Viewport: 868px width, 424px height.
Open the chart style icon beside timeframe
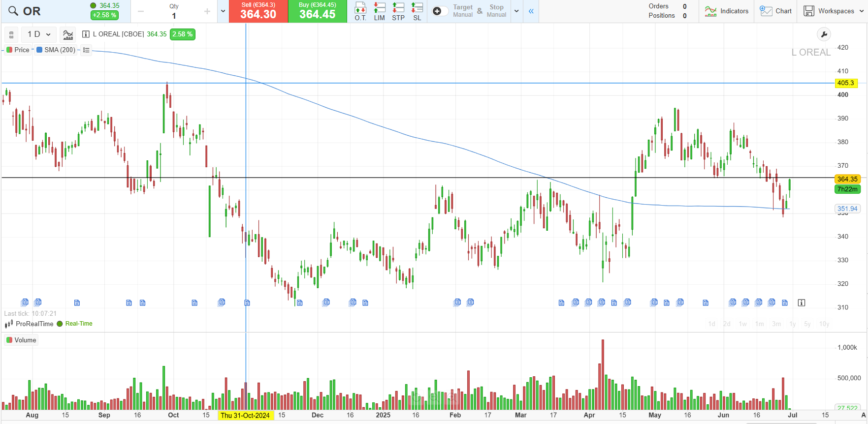pyautogui.click(x=68, y=34)
